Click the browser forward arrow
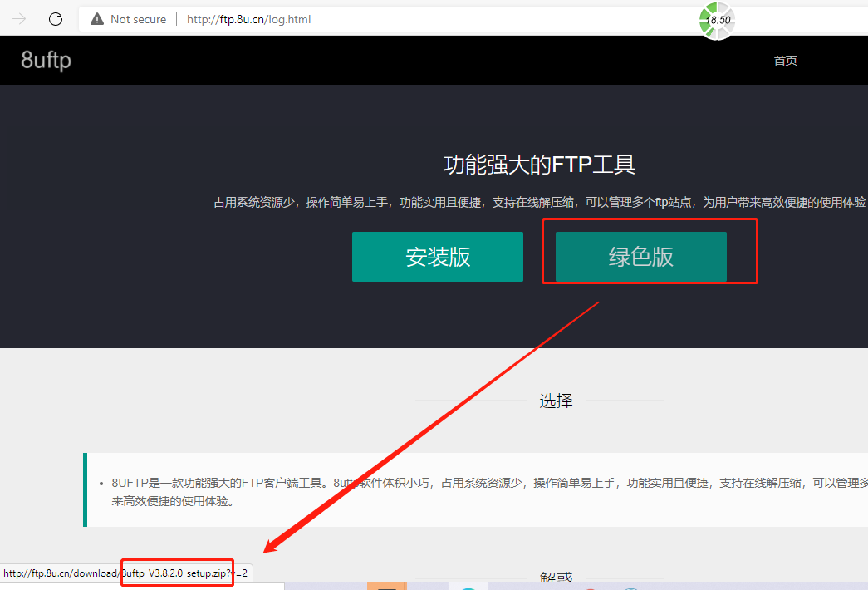This screenshot has width=868, height=590. pyautogui.click(x=20, y=19)
